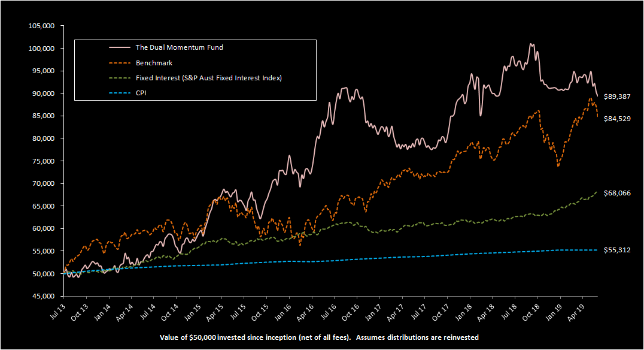Select the $68,066 Fixed Interest end label
Viewport: 644px width, 350px height.
618,193
